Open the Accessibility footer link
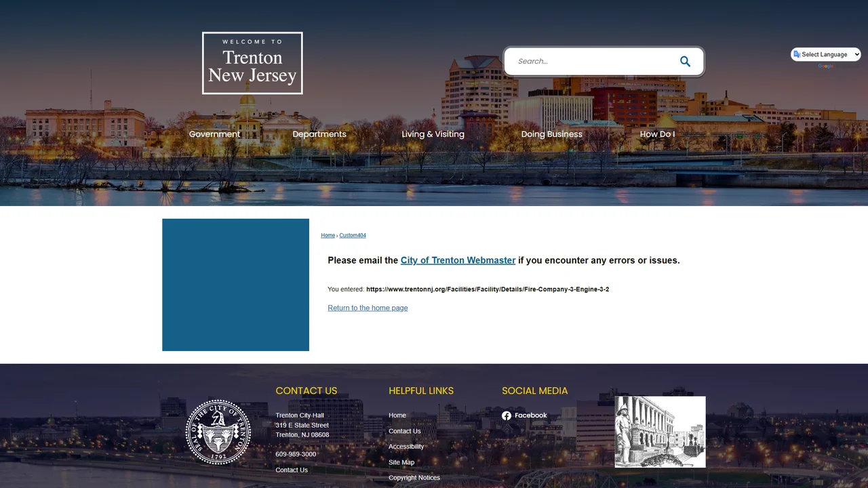 406,447
